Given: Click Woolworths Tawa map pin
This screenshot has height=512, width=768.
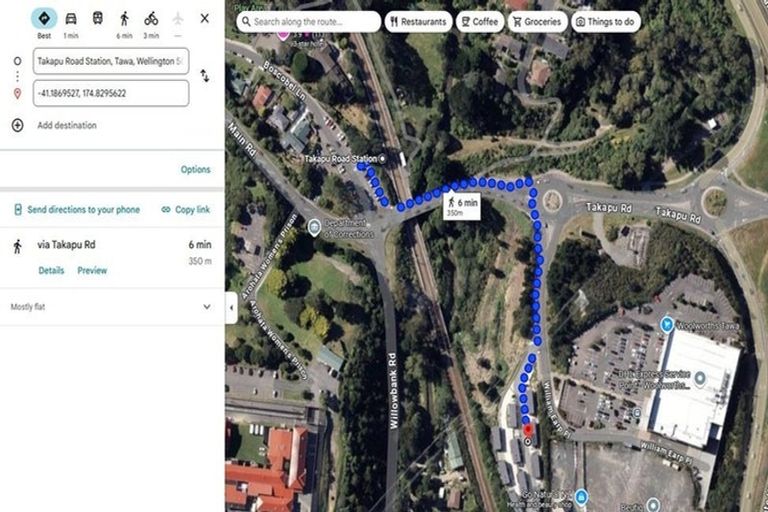Looking at the screenshot, I should coord(667,324).
